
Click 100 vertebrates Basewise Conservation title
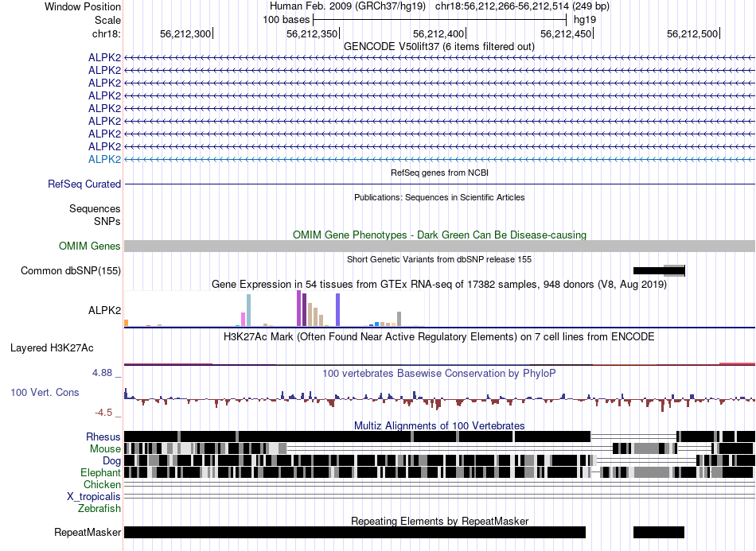(438, 373)
